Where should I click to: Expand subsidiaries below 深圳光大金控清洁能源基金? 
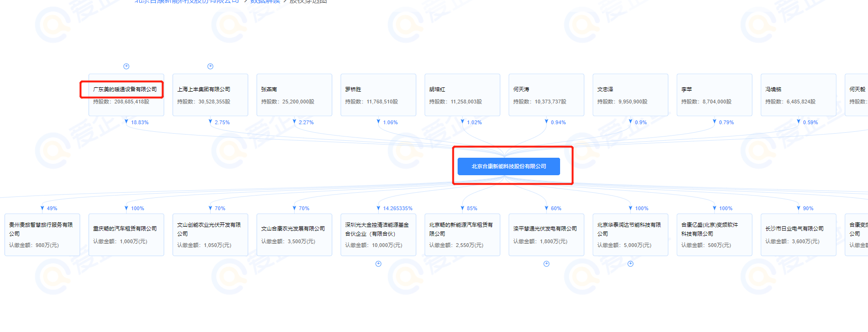pyautogui.click(x=378, y=264)
